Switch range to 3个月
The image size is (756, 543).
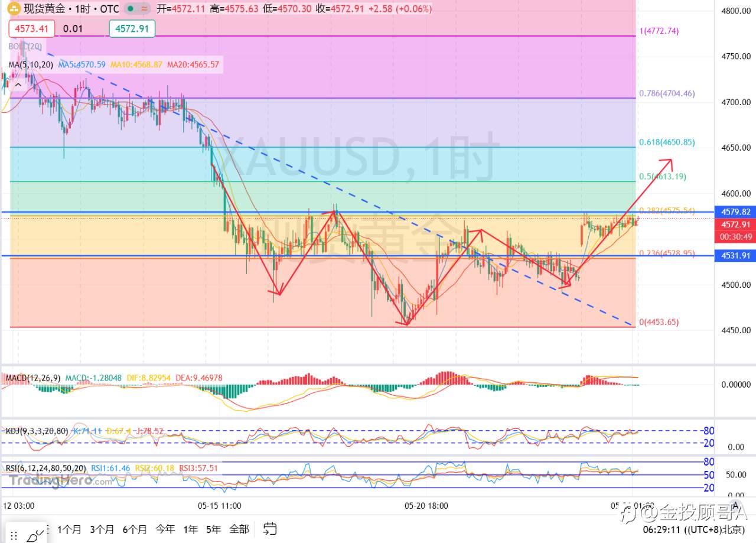[102, 529]
